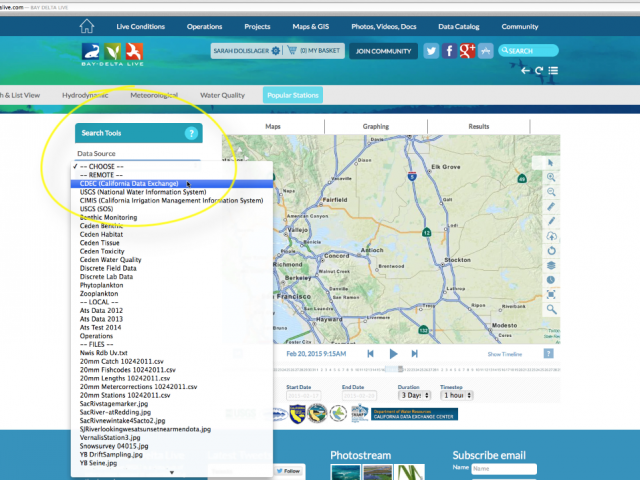Click the map zoom in magnifier

pos(551,177)
